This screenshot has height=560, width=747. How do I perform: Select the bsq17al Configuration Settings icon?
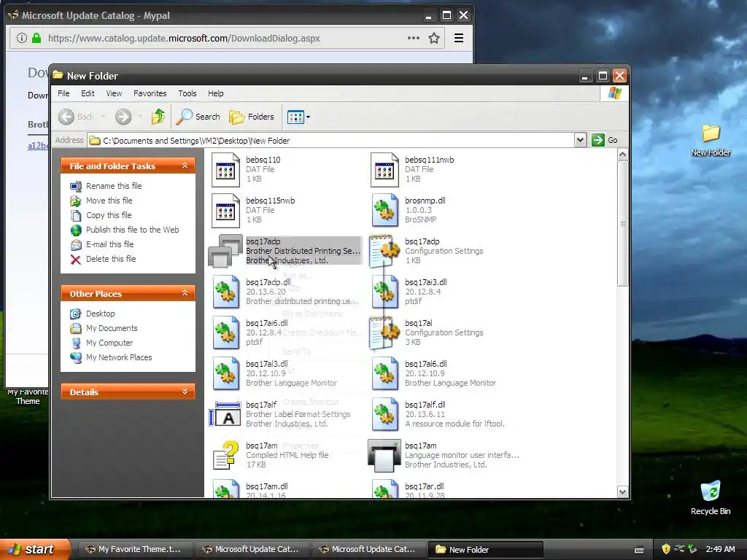pos(384,332)
